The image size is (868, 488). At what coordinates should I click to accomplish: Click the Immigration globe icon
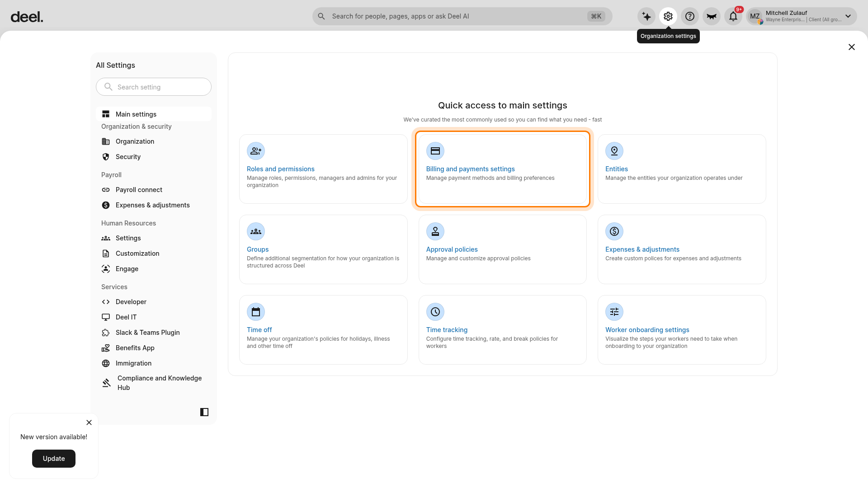[x=106, y=363]
